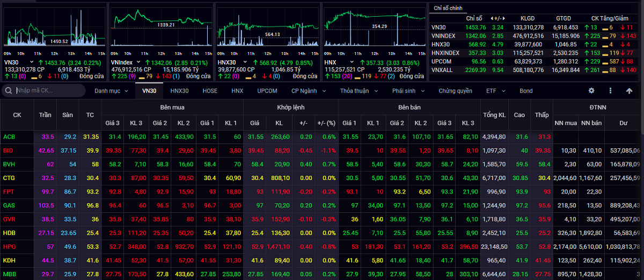Screen dimensions: 644x280
Task: Click the search magnifier icon
Action: 9,91
